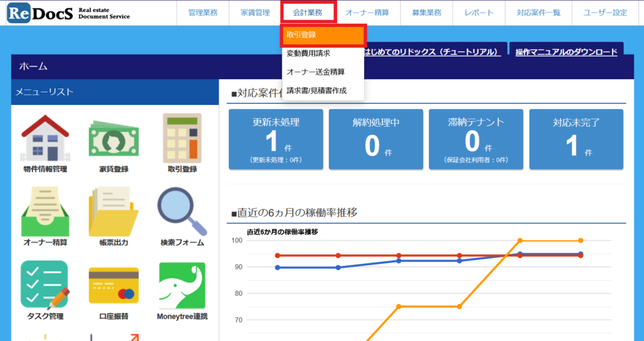The width and height of the screenshot is (644, 341).
Task: Select 取引登録 from the dropdown menu
Action: click(x=323, y=35)
